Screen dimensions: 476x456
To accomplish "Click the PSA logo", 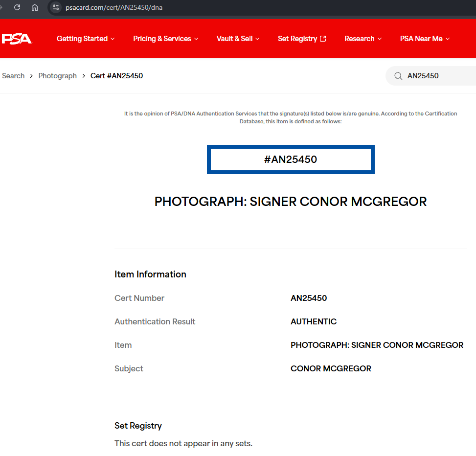I will tap(17, 39).
